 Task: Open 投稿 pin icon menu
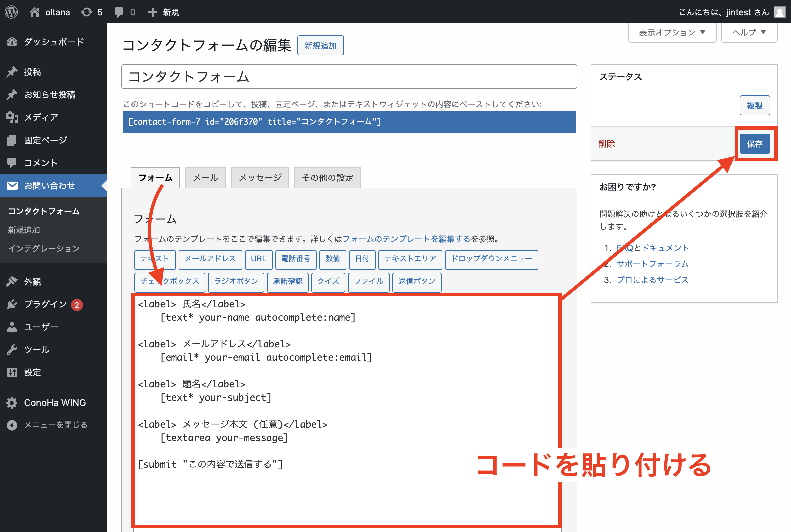(x=54, y=72)
